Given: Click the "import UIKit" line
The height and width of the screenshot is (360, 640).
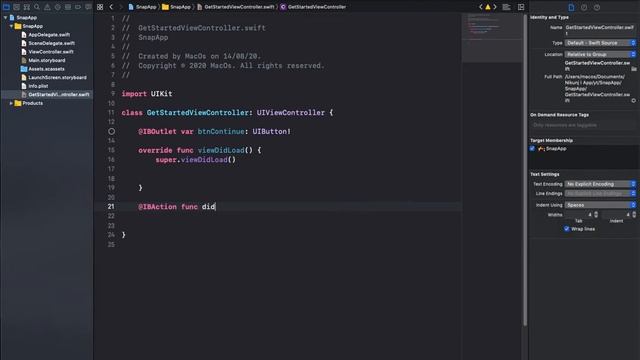Looking at the screenshot, I should click(147, 94).
